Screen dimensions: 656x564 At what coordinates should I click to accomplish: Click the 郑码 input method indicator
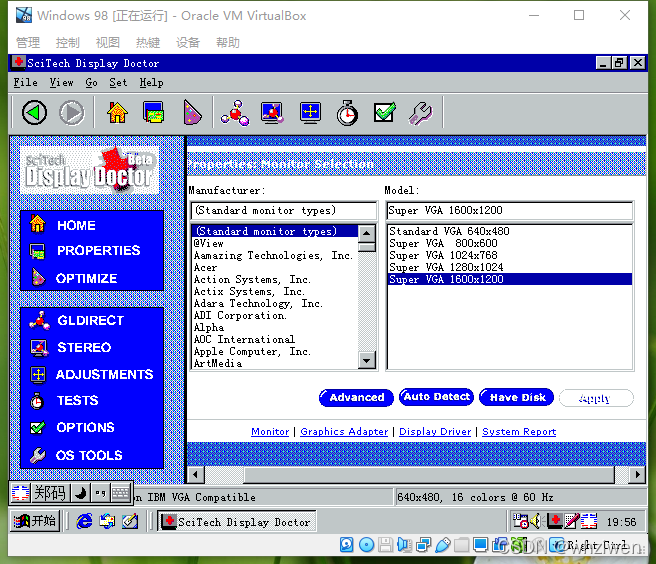(x=49, y=493)
